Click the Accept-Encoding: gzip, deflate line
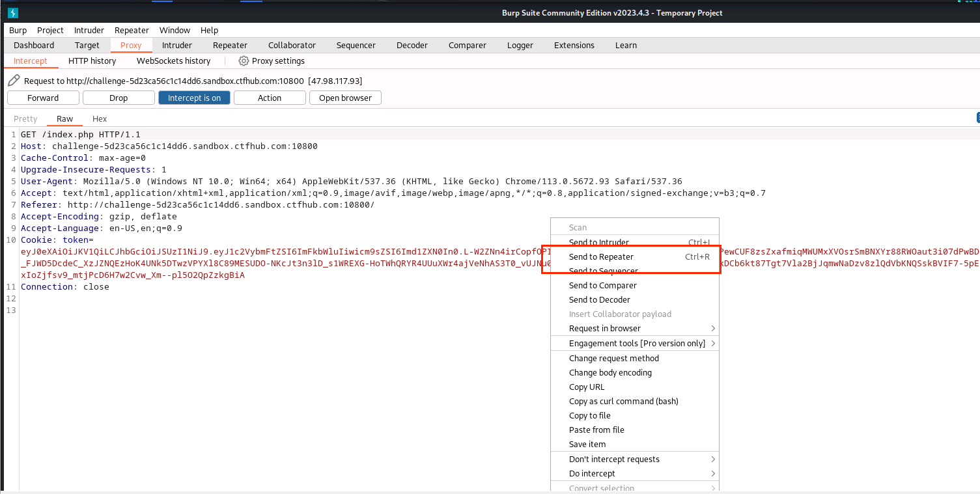The height and width of the screenshot is (494, 980). (99, 217)
